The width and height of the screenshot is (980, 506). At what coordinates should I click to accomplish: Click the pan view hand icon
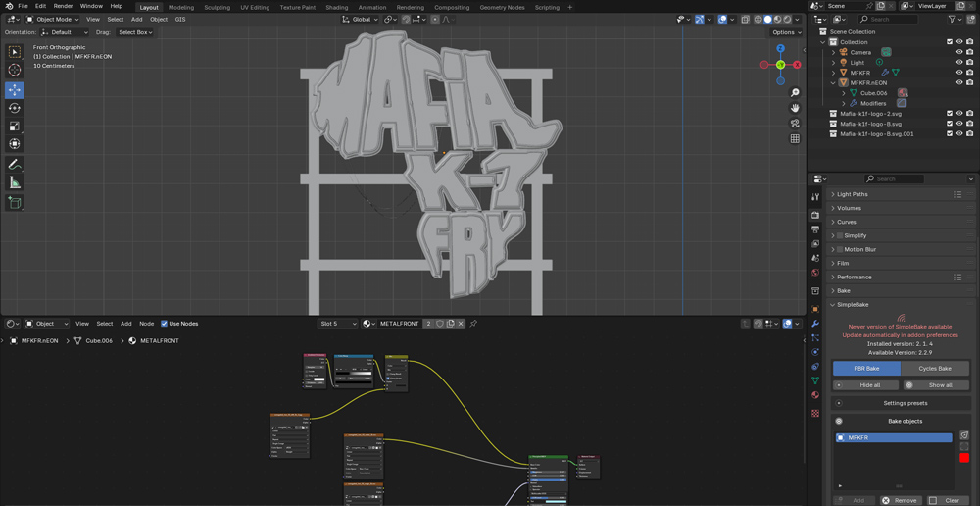pos(795,108)
